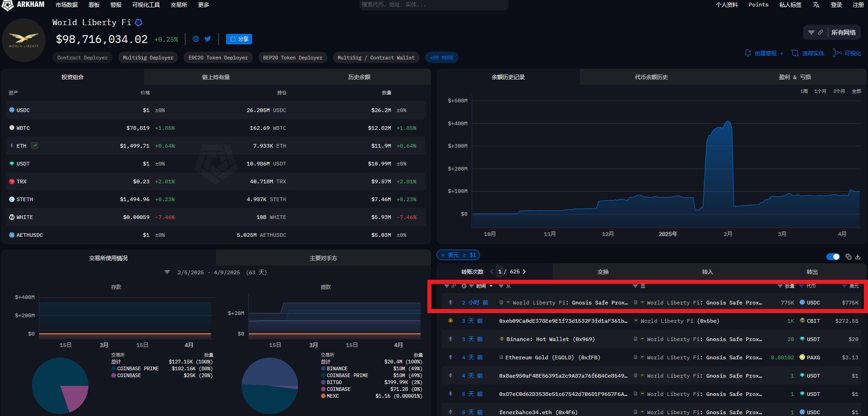
Task: Click the date range filter icon
Action: pyautogui.click(x=167, y=272)
